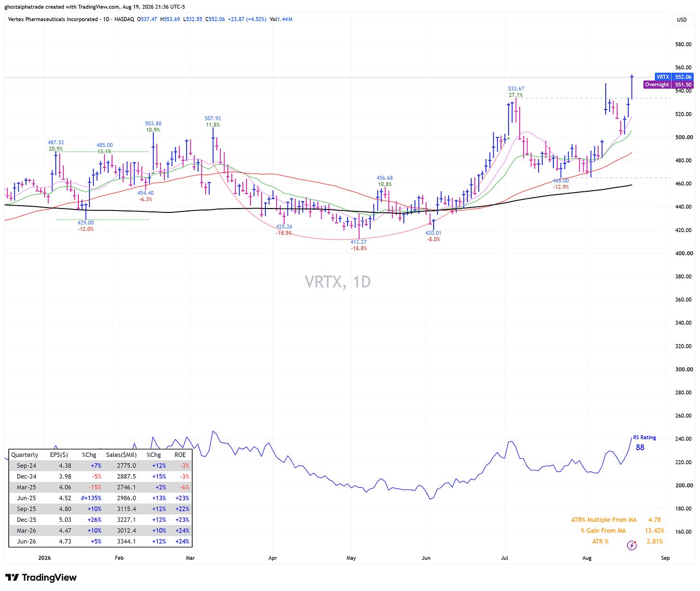The height and width of the screenshot is (591, 700).
Task: Open the USD currency selector
Action: 682,20
